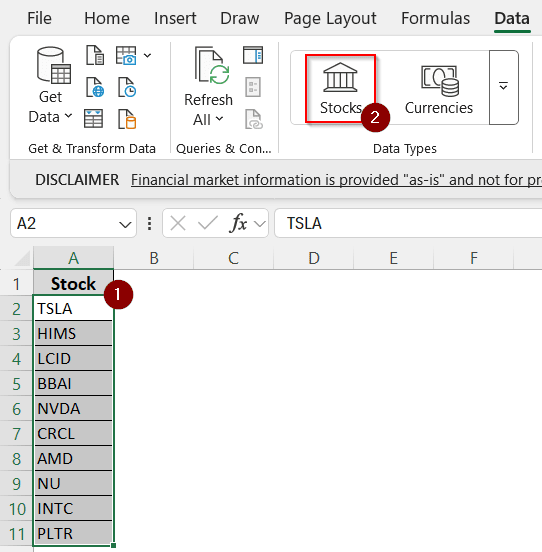Switch to the Insert tab
Viewport: 542px width, 552px height.
175,18
